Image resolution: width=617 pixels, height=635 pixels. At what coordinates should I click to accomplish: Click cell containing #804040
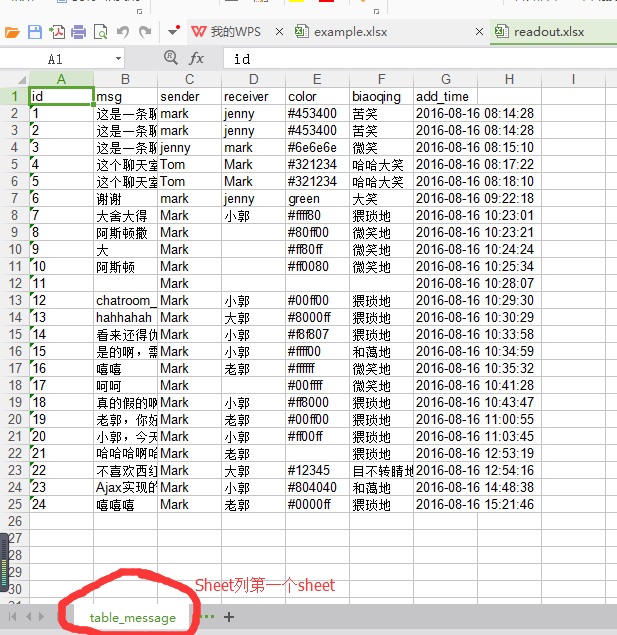click(x=317, y=488)
